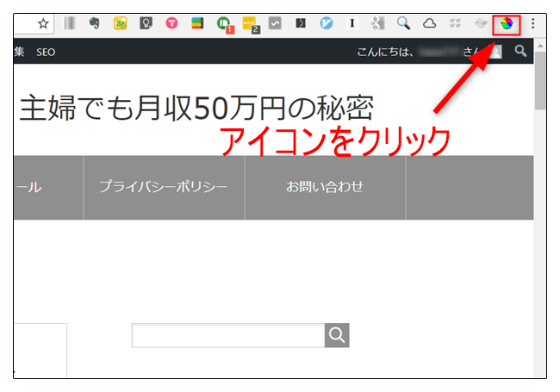Screen dimensions: 560x392
Task: Open the multicolored stripes extension icon
Action: [197, 23]
